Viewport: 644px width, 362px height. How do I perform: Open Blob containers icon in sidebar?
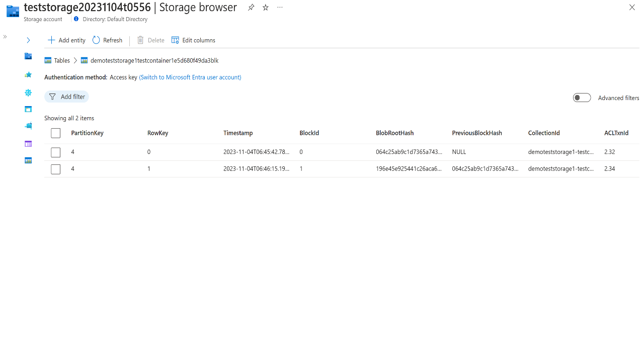coord(28,109)
